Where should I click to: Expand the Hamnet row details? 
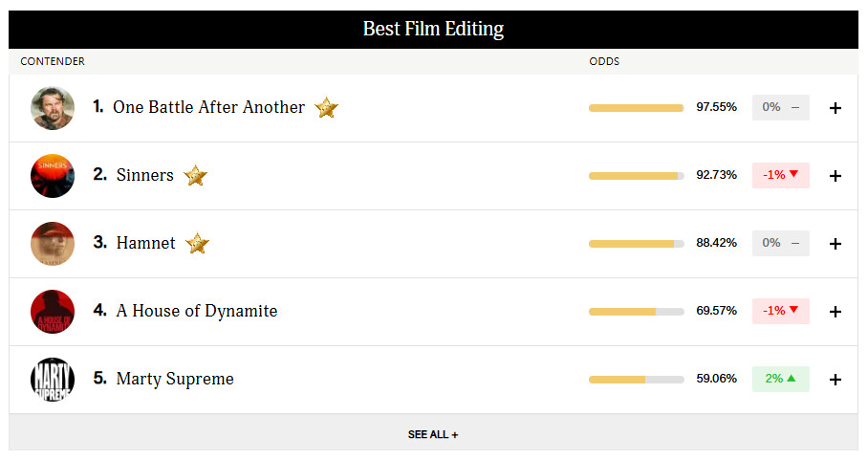(835, 244)
